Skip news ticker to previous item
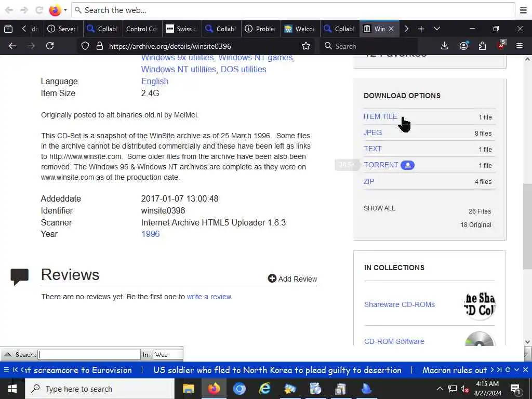The image size is (532, 399). [16, 370]
